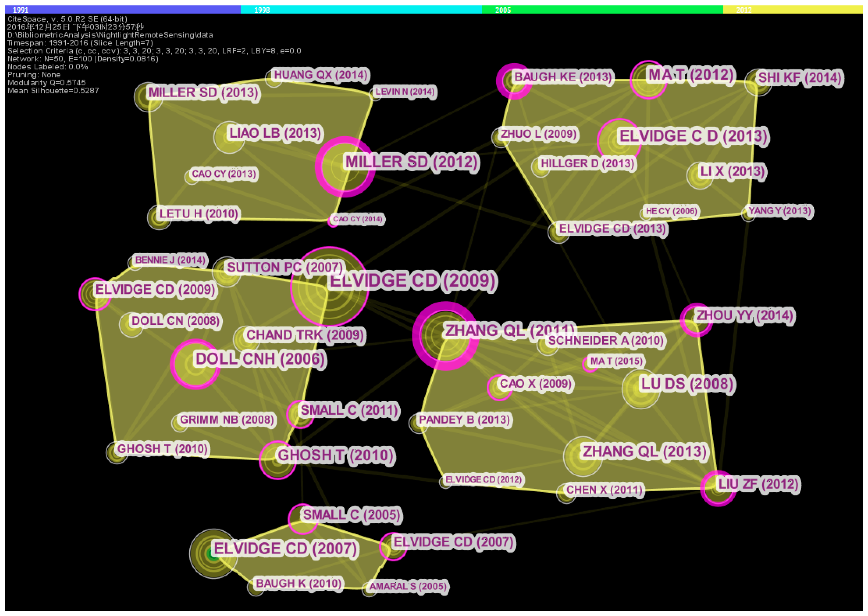Click the Modularity Q=0.5745 info text

tap(47, 83)
